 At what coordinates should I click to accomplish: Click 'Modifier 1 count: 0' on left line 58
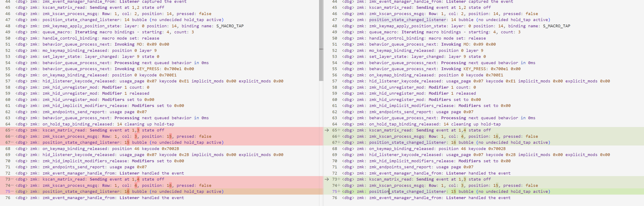coord(126,87)
